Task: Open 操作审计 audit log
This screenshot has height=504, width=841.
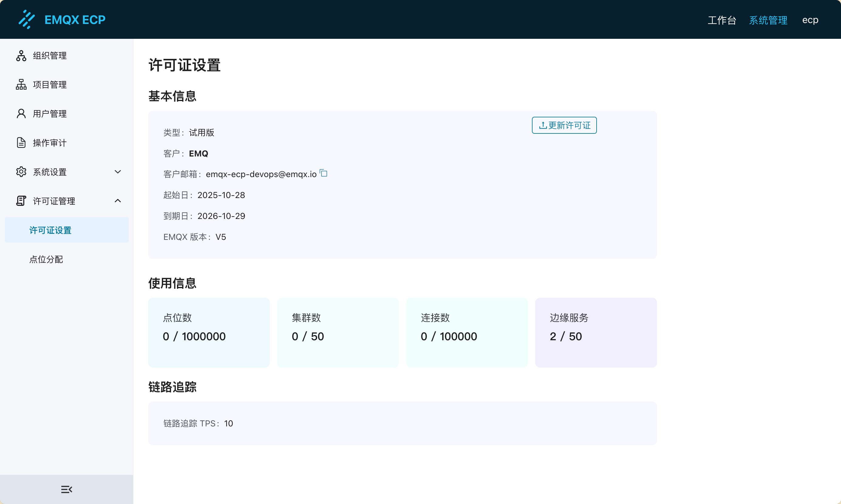Action: [49, 143]
